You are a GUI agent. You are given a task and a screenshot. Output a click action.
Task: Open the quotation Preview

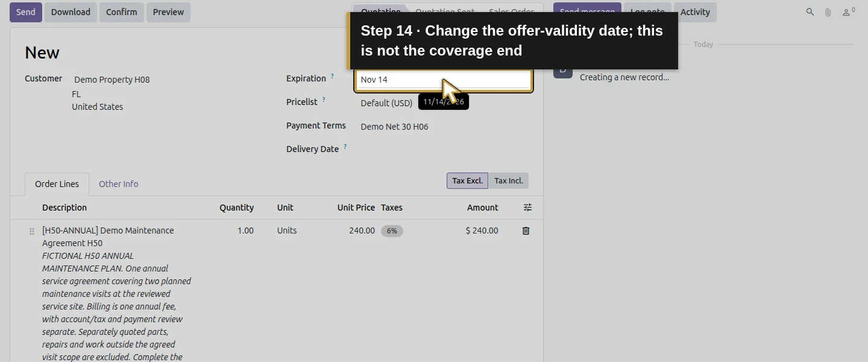click(x=168, y=12)
